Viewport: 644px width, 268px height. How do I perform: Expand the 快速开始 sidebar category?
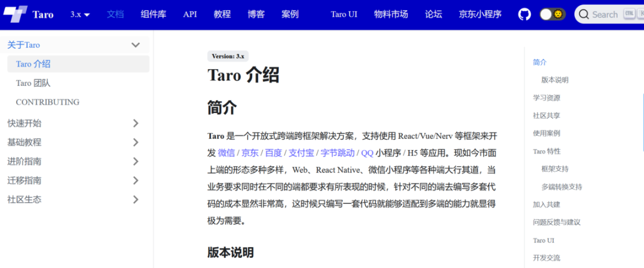point(135,123)
